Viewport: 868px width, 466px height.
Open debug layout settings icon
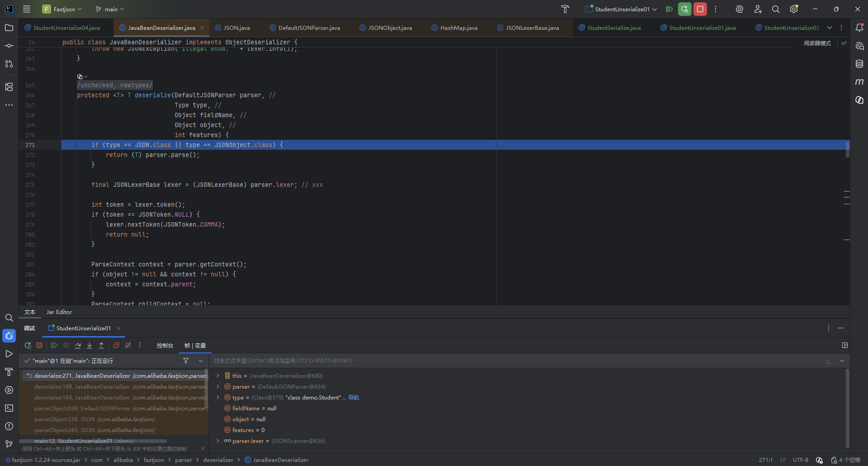tap(845, 346)
